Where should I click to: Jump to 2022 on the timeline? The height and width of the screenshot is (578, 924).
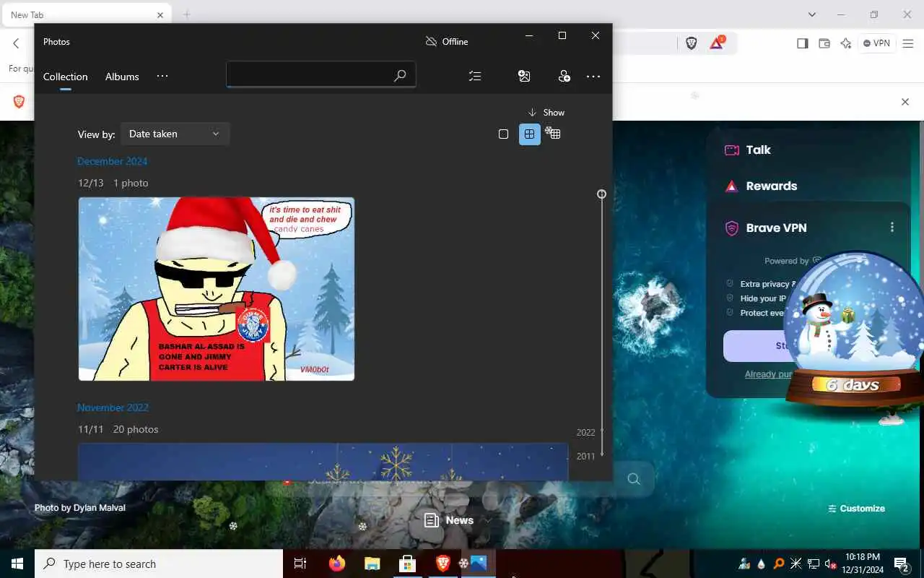point(585,432)
